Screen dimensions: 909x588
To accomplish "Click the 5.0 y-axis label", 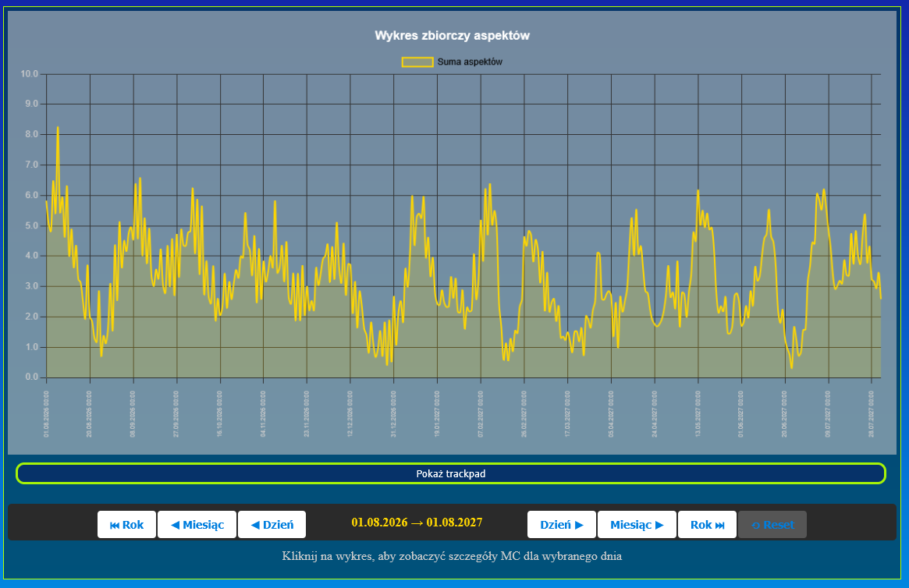I will pyautogui.click(x=30, y=225).
